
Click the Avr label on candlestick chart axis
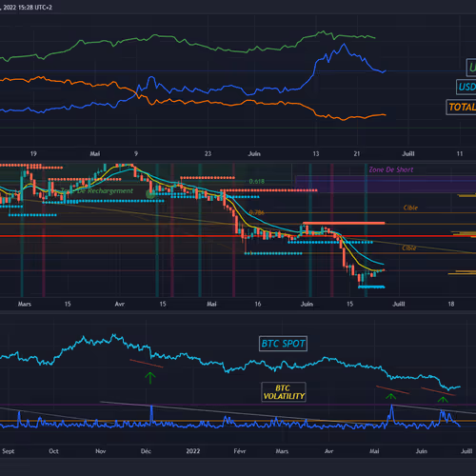[119, 304]
